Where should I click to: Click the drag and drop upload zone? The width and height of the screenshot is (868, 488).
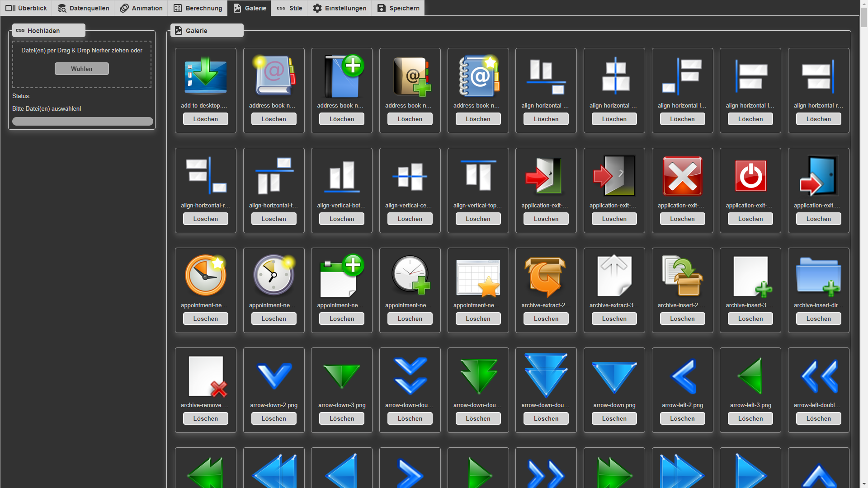(81, 64)
